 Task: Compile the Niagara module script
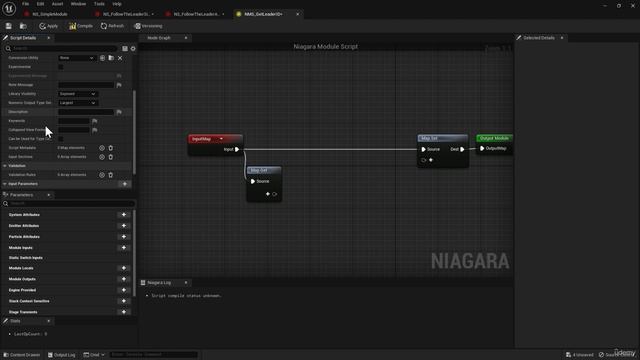pos(81,26)
